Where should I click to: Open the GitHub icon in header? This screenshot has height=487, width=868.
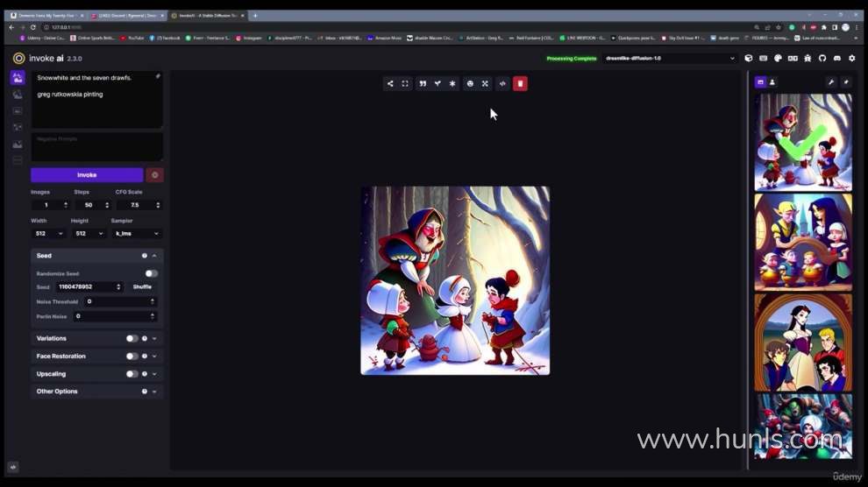822,58
